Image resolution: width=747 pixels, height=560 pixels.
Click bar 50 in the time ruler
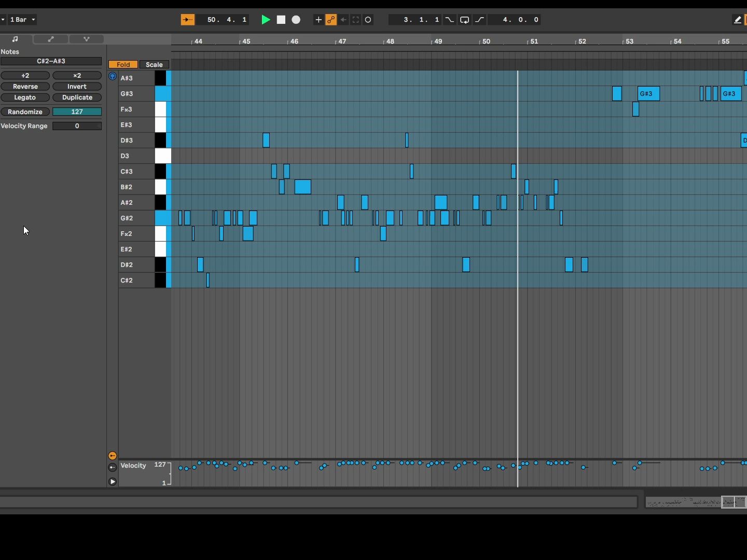click(x=486, y=41)
